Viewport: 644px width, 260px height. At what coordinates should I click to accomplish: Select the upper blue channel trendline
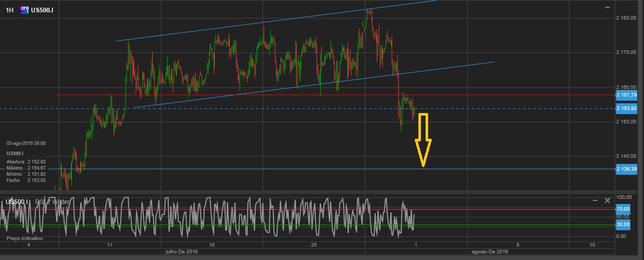click(278, 21)
